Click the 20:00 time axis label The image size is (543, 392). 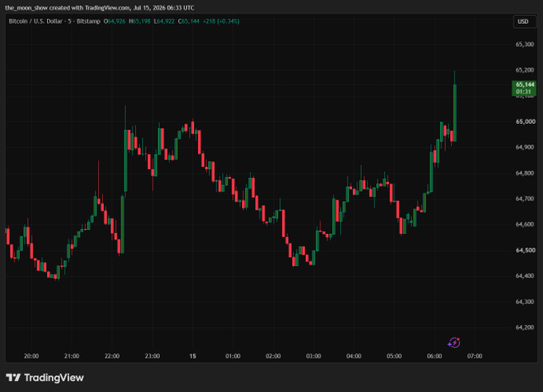tap(31, 356)
